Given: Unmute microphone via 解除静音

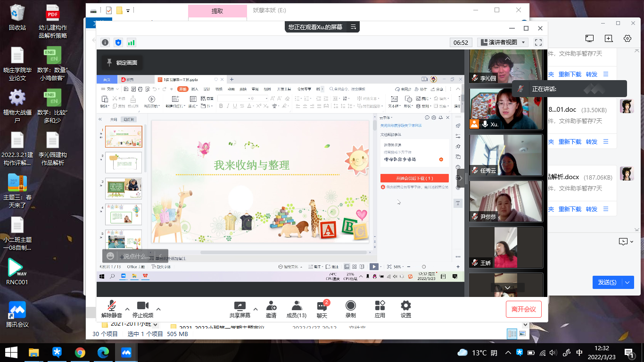Looking at the screenshot, I should point(112,306).
